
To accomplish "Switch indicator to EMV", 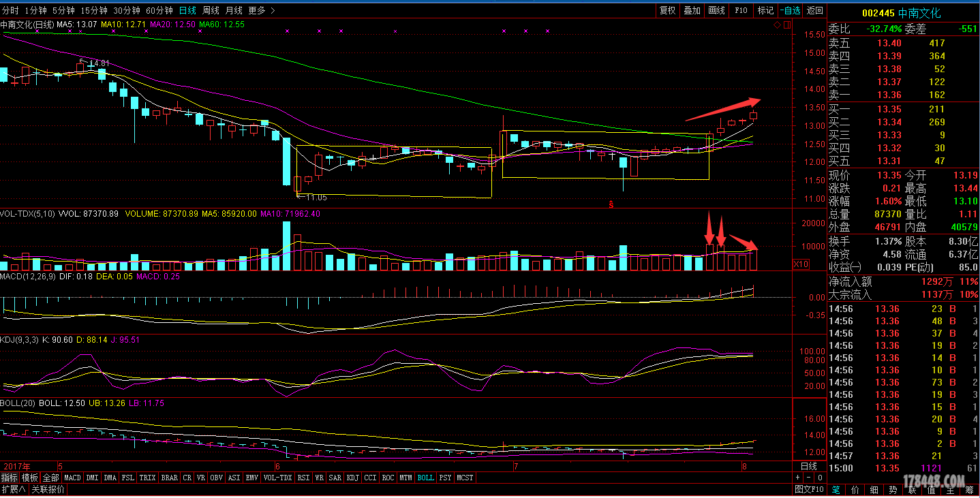I will 251,478.
